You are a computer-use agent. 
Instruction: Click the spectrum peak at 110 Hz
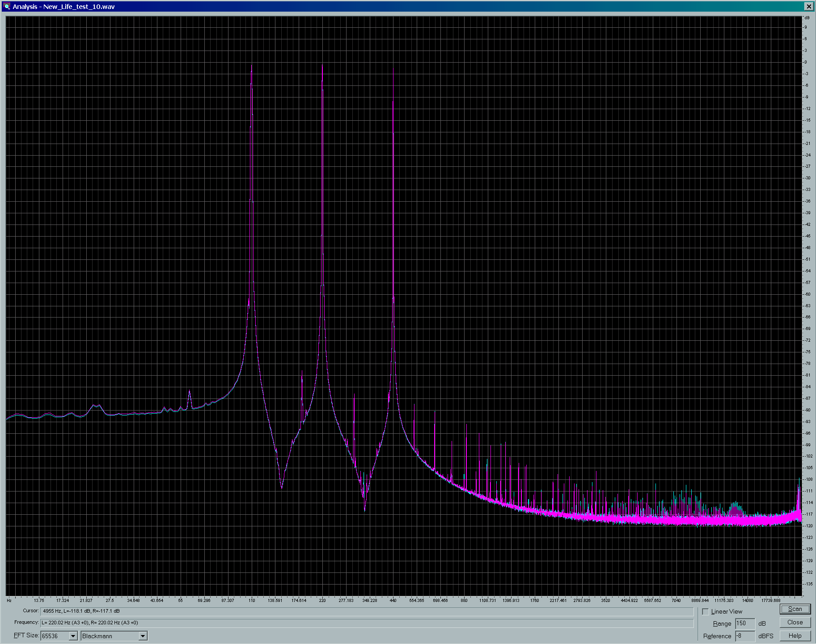(252, 66)
